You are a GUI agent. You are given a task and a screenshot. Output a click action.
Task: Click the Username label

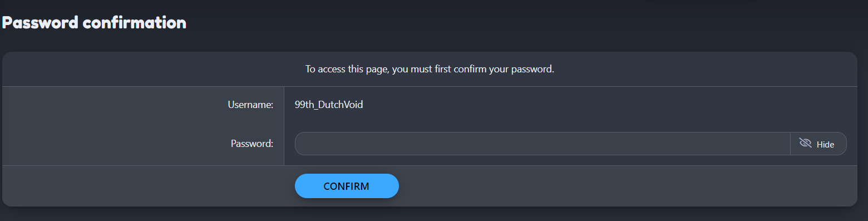click(250, 104)
